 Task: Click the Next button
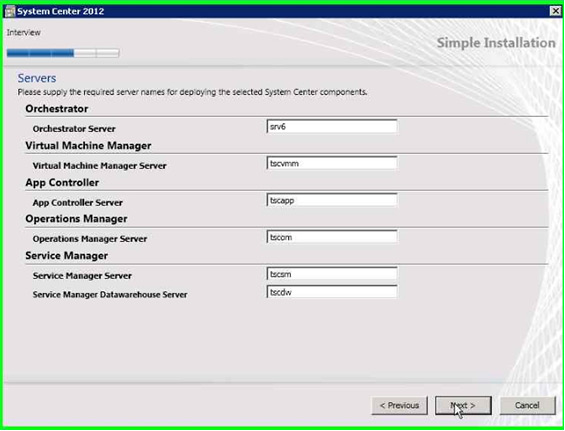(x=463, y=405)
